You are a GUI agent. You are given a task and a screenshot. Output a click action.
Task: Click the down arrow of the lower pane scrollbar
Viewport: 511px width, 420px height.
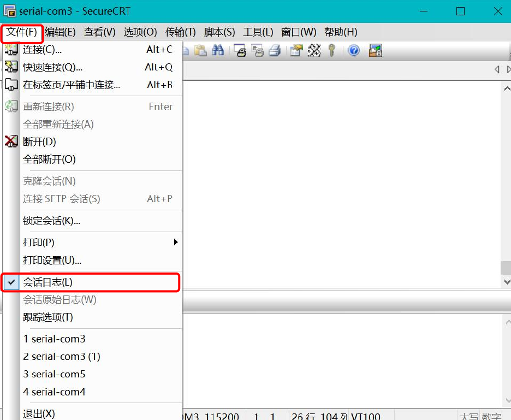point(508,400)
